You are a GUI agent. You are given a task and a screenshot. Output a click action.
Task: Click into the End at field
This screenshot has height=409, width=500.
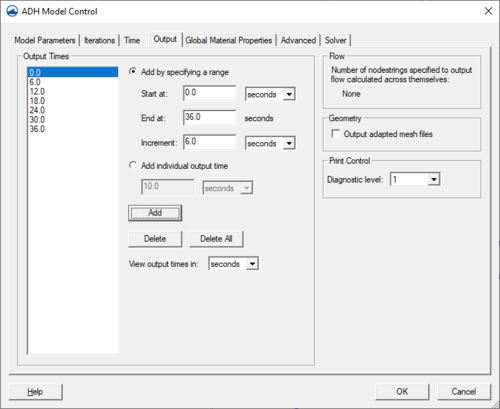pyautogui.click(x=209, y=117)
